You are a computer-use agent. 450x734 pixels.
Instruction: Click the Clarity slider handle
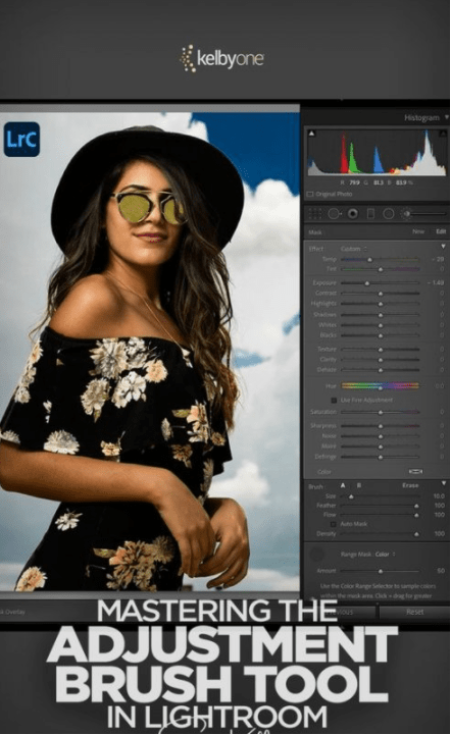[380, 360]
